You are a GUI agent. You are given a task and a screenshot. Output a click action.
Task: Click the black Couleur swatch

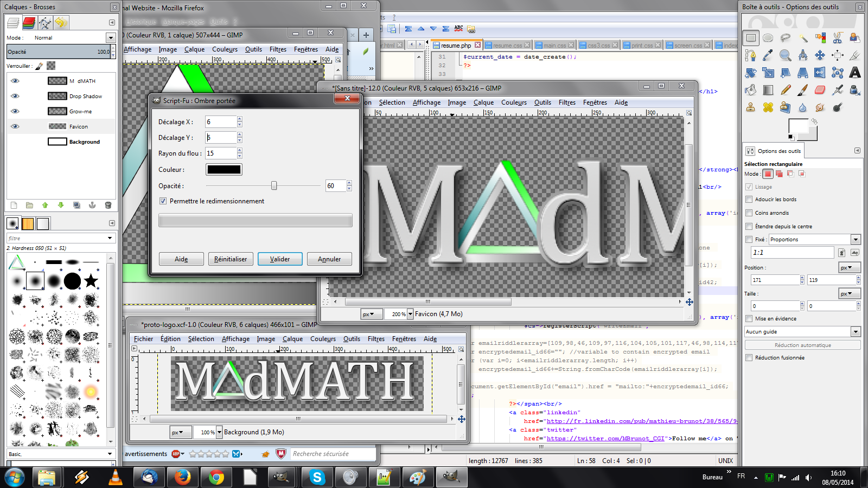click(224, 170)
